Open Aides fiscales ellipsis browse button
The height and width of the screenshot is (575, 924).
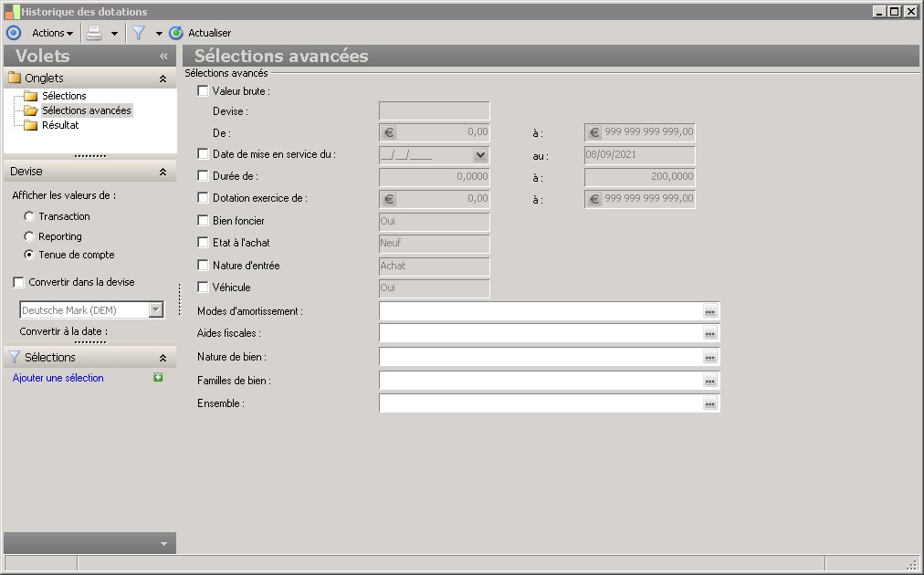click(710, 333)
